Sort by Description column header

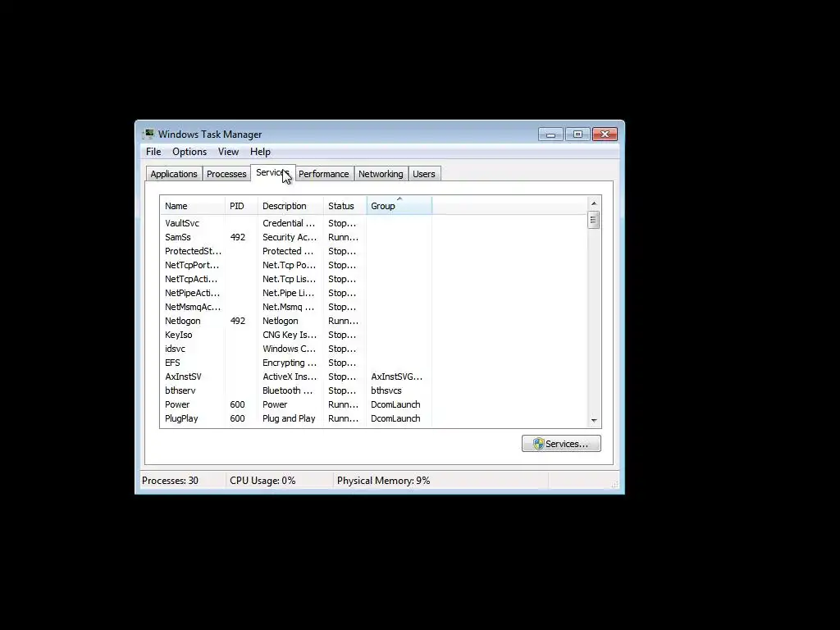pos(291,206)
